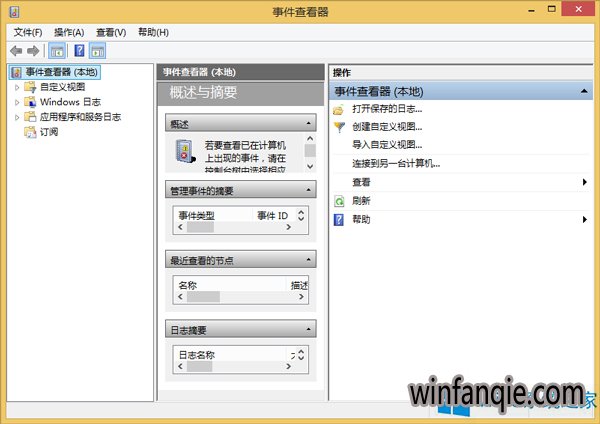Image resolution: width=600 pixels, height=424 pixels.
Task: Click the green refresh icon beside 刷新
Action: click(x=339, y=201)
